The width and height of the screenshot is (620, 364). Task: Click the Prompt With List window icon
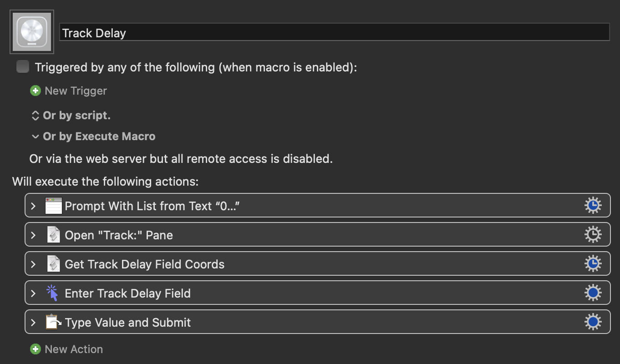[x=53, y=206]
